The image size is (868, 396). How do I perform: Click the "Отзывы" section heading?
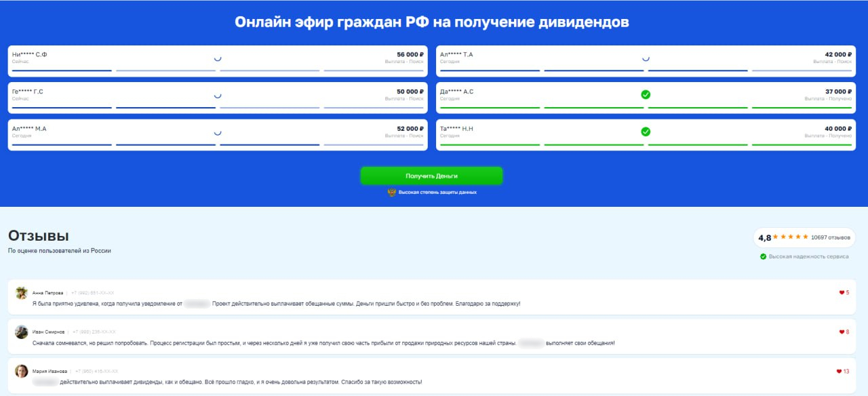coord(38,236)
